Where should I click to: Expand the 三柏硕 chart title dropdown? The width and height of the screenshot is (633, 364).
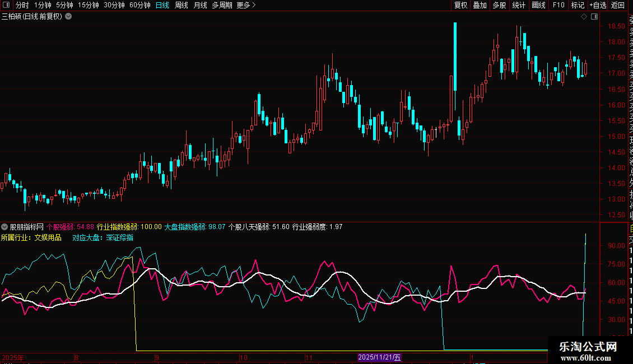68,17
